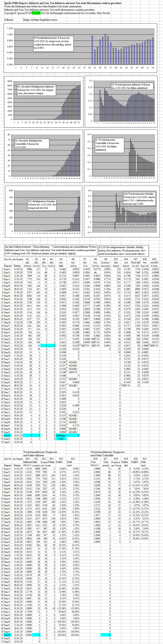The width and height of the screenshot is (163, 644).
Task: Select the 'G1-G25' header cell
Action: click(x=135, y=266)
